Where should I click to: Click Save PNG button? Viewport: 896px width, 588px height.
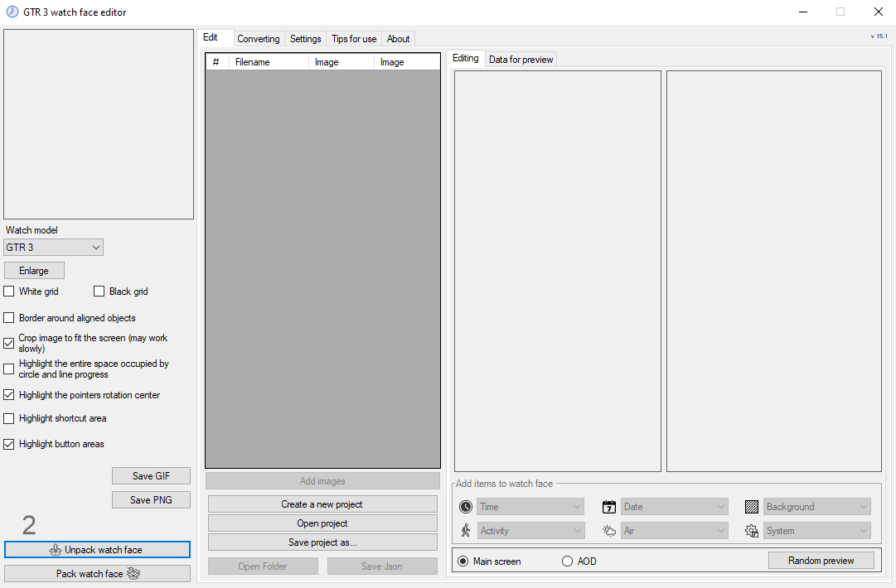(151, 500)
